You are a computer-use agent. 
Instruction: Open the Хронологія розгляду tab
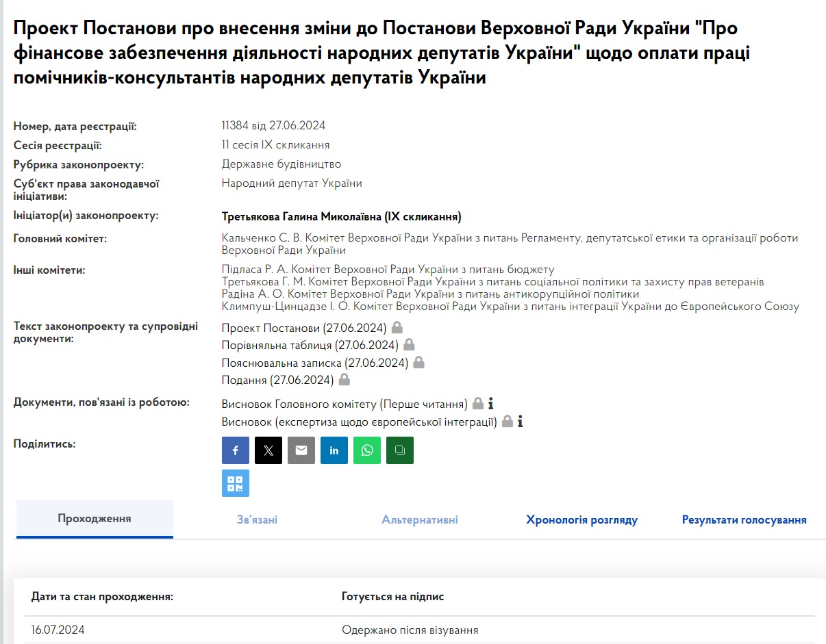coord(581,520)
